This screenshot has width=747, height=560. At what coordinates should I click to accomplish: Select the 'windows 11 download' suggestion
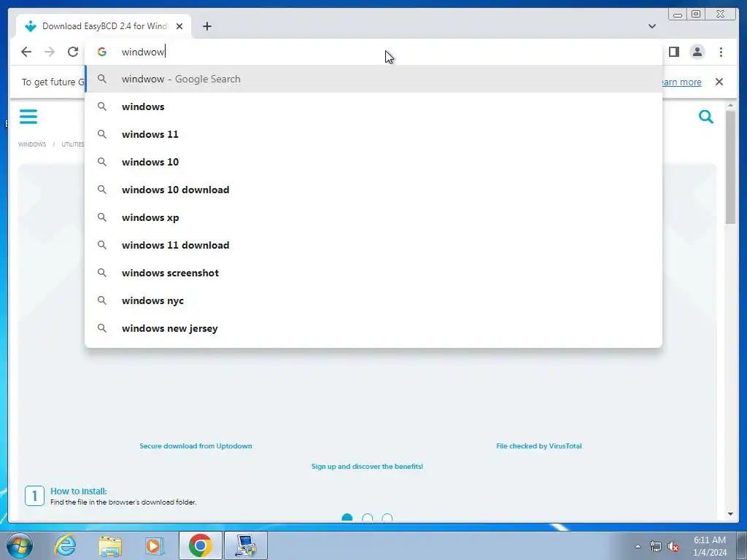(x=373, y=245)
